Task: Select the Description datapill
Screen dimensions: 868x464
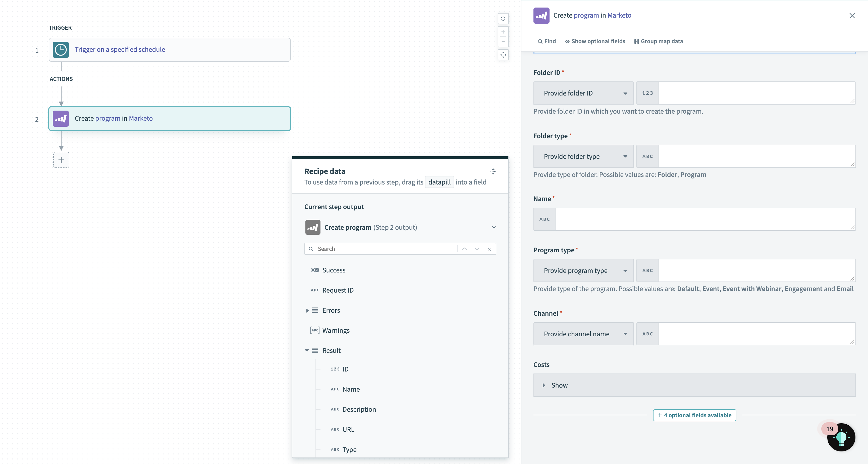Action: [359, 409]
